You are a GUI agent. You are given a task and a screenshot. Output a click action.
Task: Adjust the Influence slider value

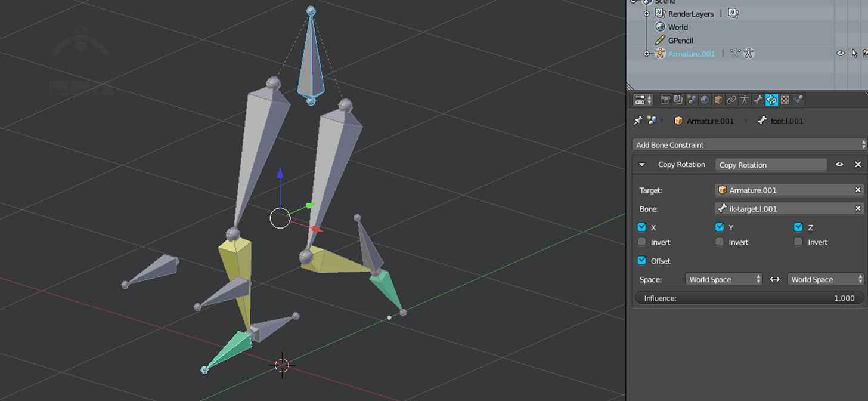coord(748,298)
